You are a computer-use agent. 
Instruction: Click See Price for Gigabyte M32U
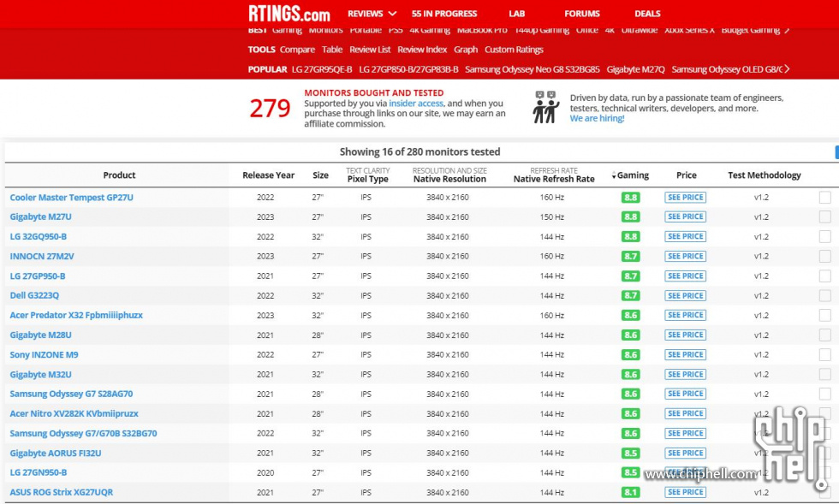tap(685, 375)
